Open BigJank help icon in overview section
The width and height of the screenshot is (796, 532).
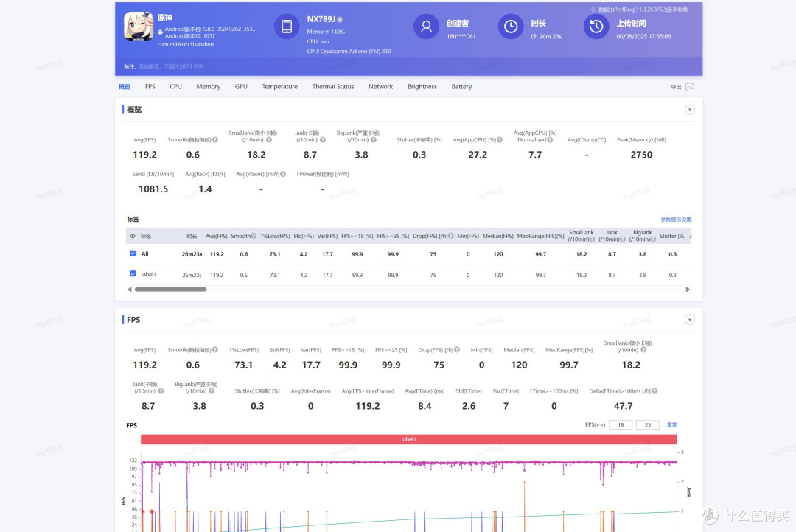pyautogui.click(x=374, y=139)
